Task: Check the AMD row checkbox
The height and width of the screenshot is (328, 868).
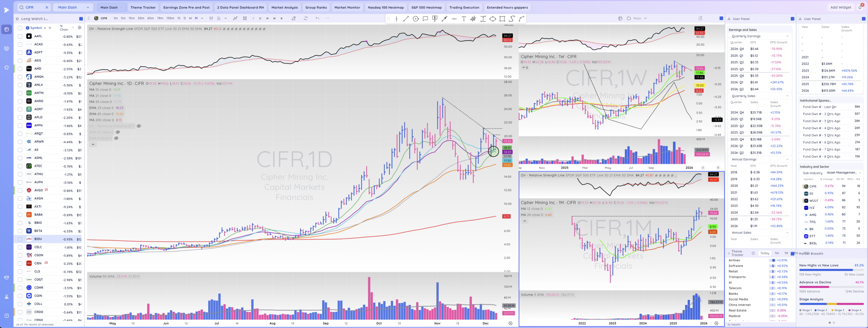Action: pos(20,69)
